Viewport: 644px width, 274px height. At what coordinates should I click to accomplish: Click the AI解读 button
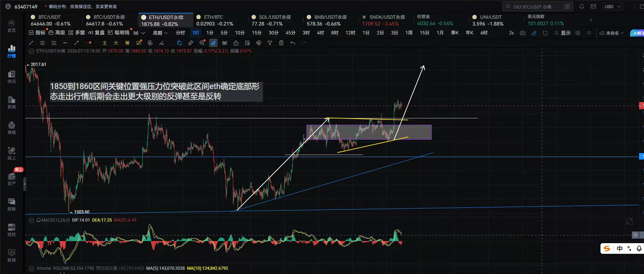637,33
